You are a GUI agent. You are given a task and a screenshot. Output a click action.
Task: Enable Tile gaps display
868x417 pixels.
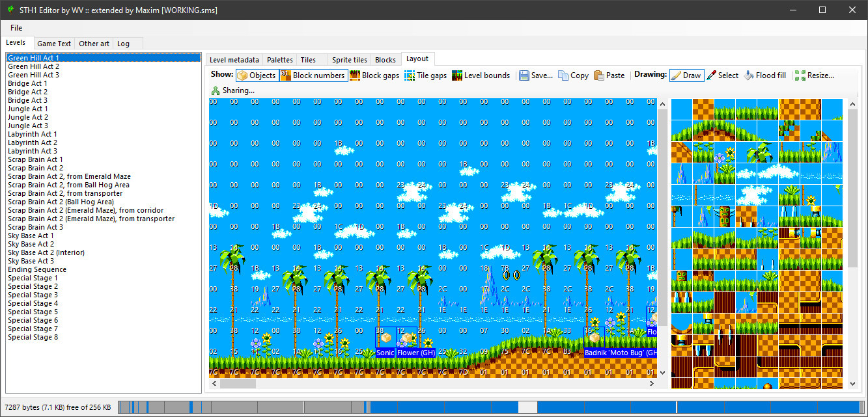click(x=425, y=75)
